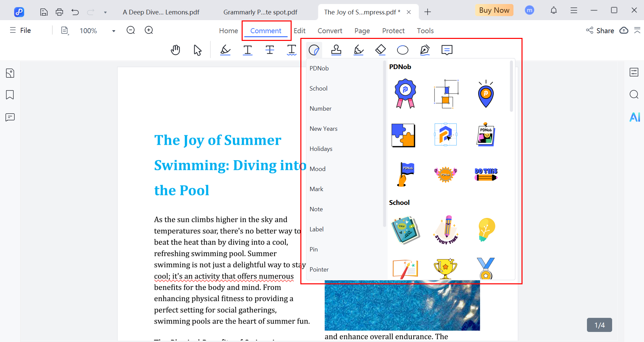Viewport: 644px width, 342px height.
Task: Select the Holidays sticker category
Action: click(x=321, y=149)
